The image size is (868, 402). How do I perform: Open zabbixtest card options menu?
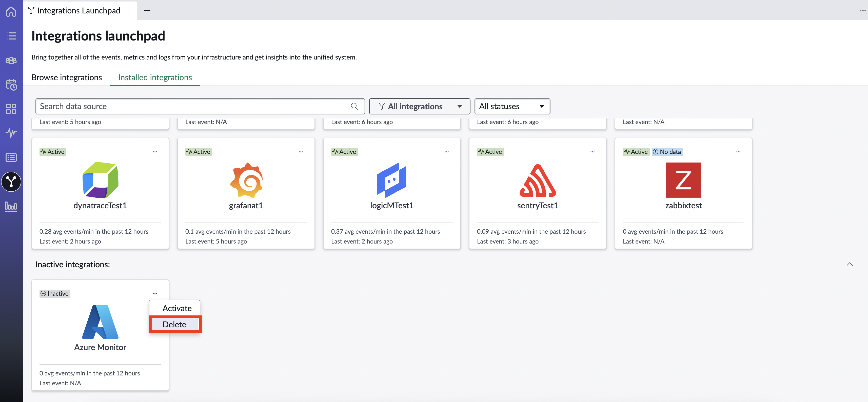coord(739,152)
